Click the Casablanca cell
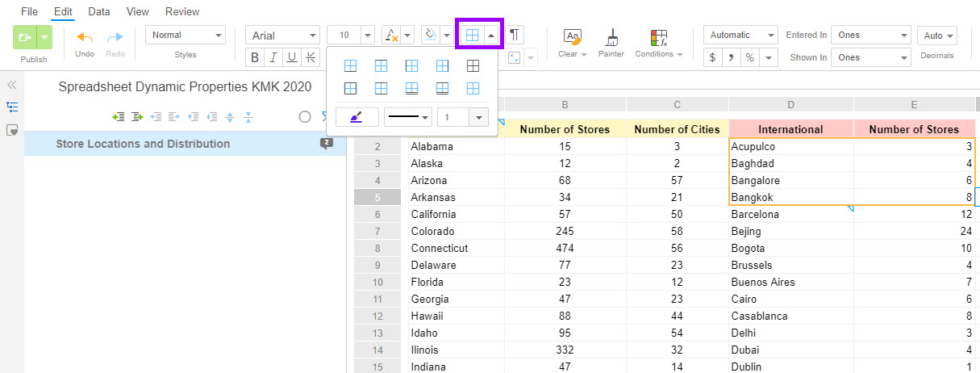Viewport: 980px width, 373px height. point(790,316)
